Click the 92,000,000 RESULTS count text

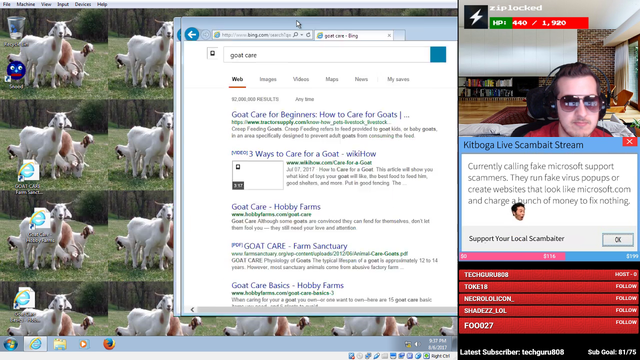[255, 99]
